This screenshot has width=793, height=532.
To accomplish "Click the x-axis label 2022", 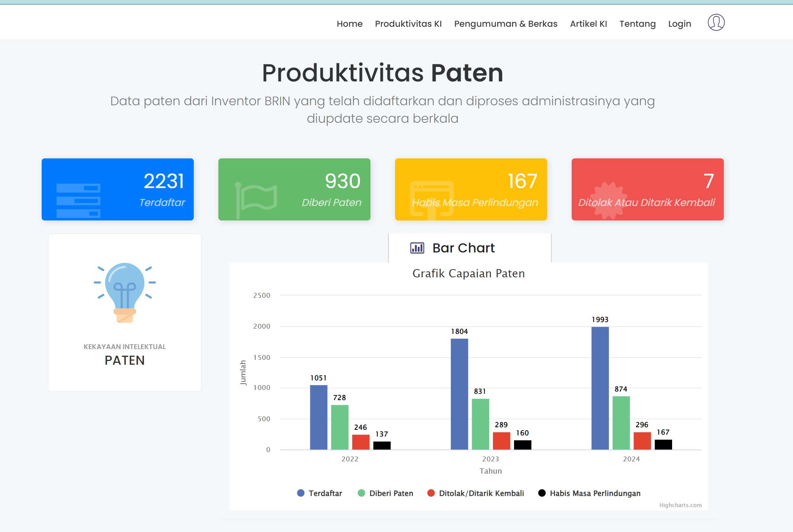I will (x=350, y=459).
